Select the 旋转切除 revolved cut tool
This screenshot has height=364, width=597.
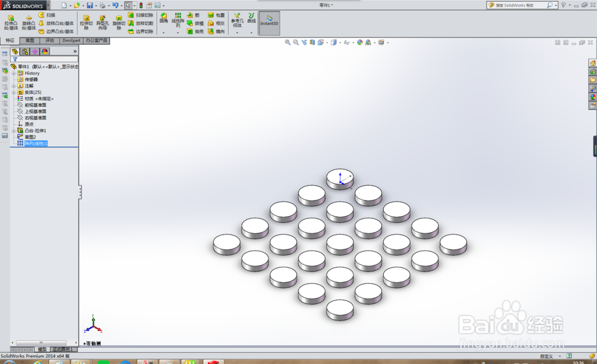[119, 23]
